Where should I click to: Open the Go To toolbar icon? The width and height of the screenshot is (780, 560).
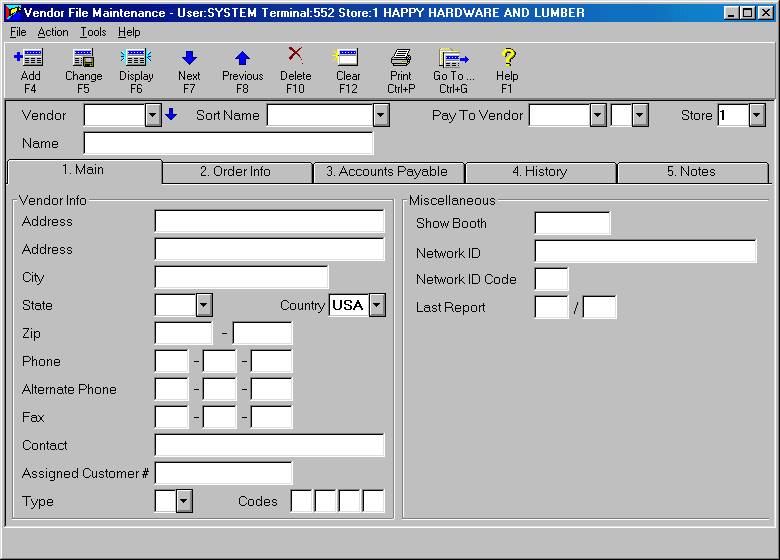point(454,58)
